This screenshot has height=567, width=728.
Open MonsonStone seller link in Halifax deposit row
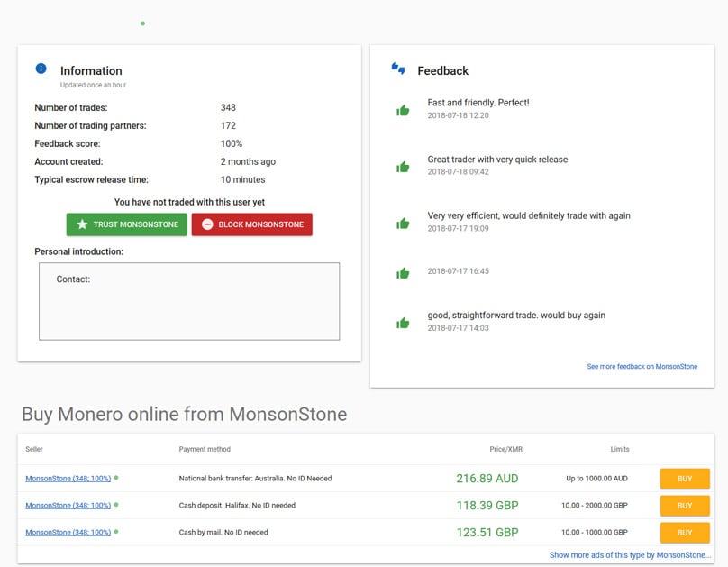pos(68,505)
